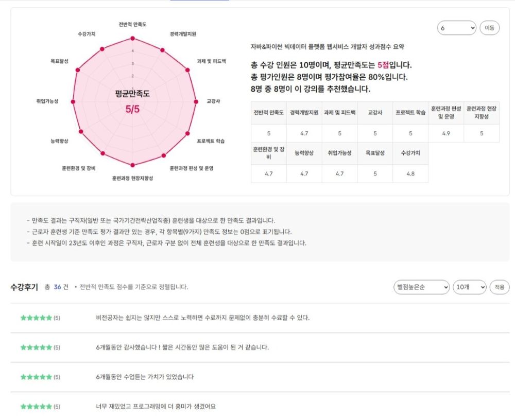Viewport: 515px width, 420px height.
Task: Select the 프로젝트 학습 table header cell
Action: 410,113
